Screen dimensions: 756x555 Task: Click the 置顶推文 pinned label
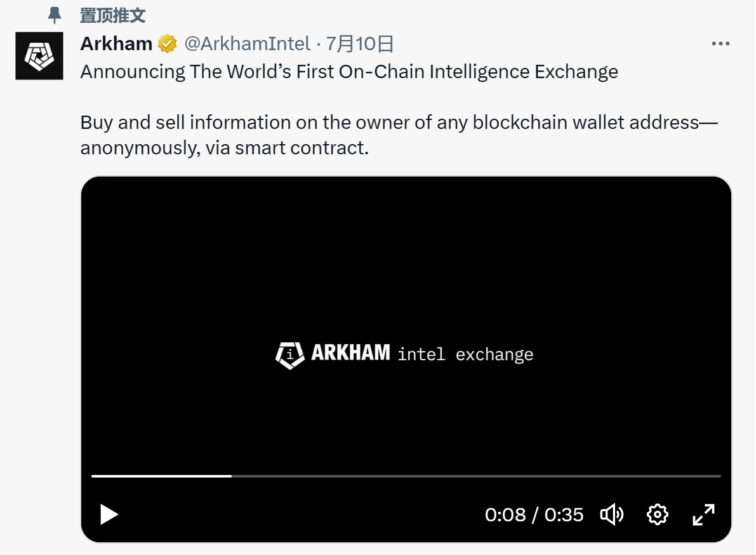point(113,15)
